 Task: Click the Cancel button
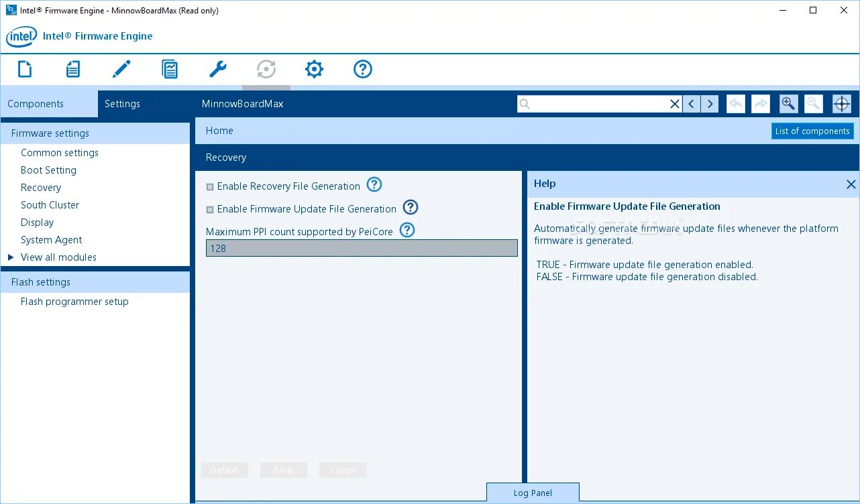point(343,470)
